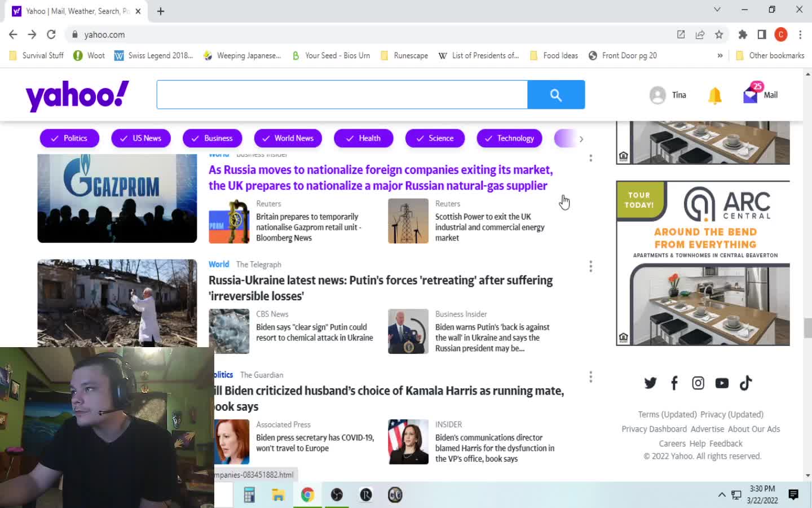Viewport: 812px width, 508px height.
Task: Open Scottish Power exit article
Action: coord(490,227)
